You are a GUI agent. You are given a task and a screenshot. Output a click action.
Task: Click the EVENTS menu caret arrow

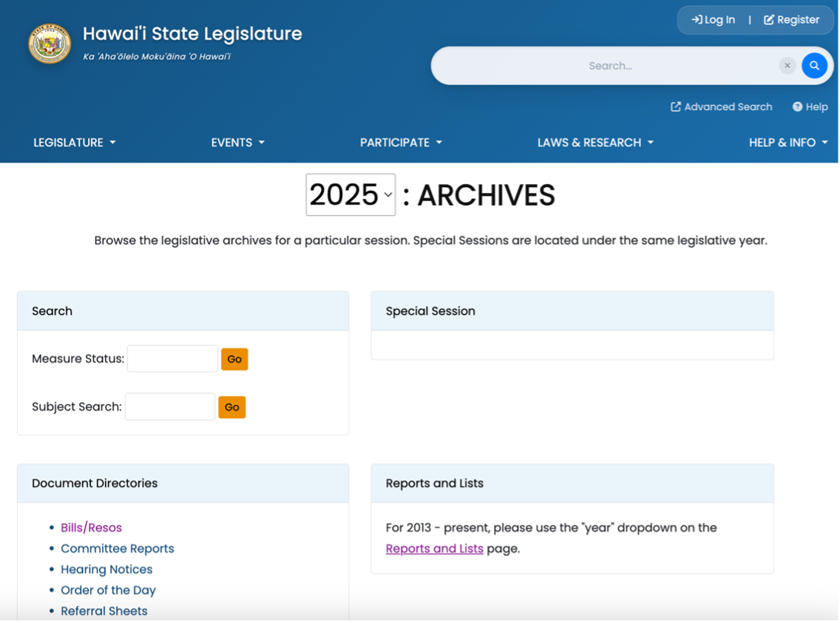coord(262,143)
